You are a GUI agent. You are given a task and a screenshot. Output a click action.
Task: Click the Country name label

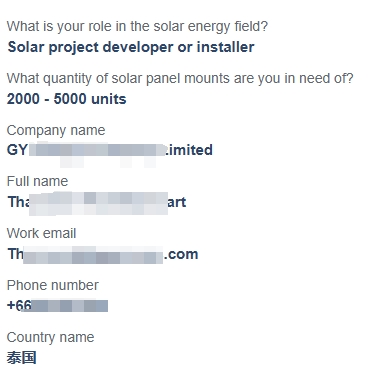coord(50,337)
